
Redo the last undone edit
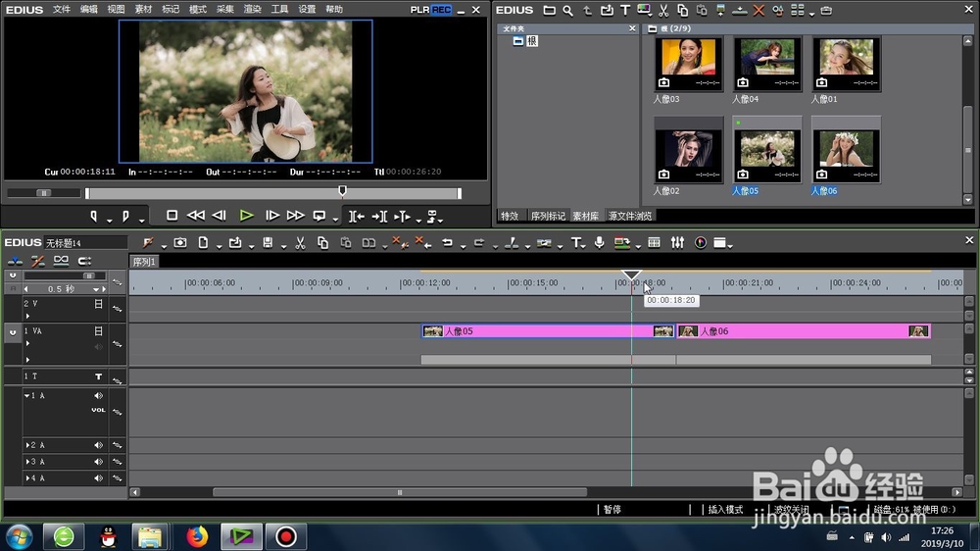[x=479, y=243]
